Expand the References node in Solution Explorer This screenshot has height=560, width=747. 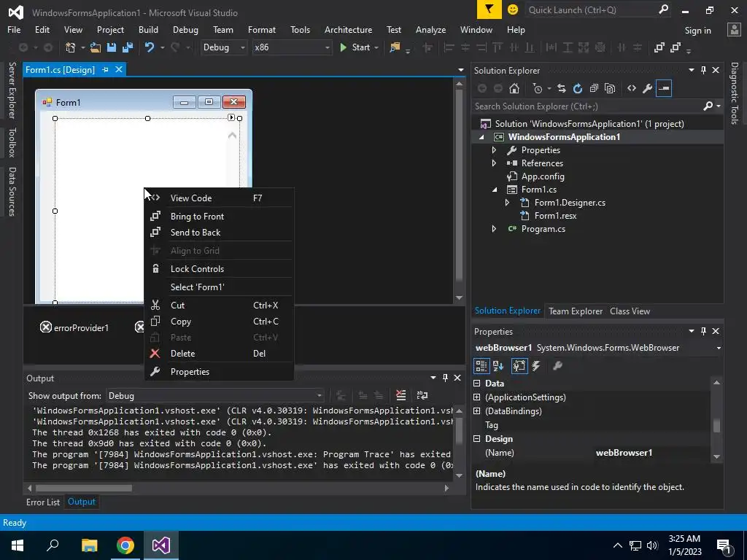click(494, 163)
